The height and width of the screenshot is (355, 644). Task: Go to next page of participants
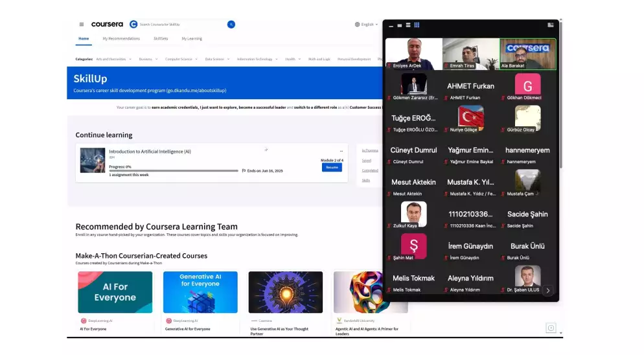(548, 290)
